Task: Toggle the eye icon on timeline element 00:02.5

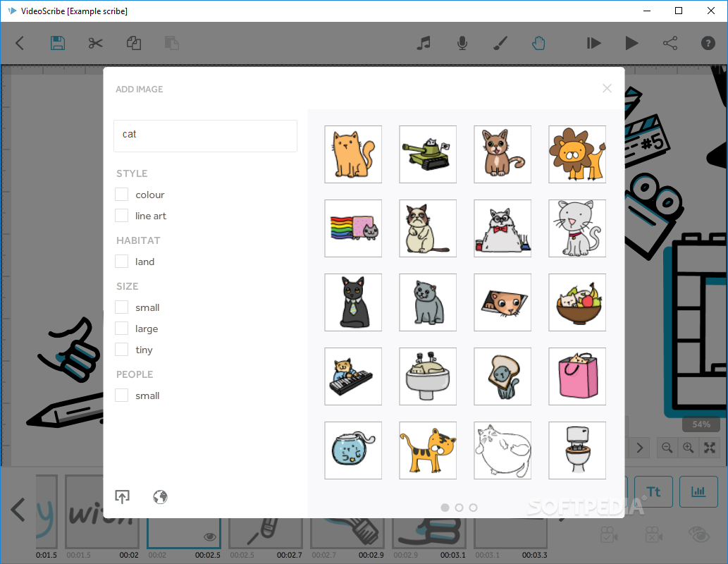Action: pos(210,537)
